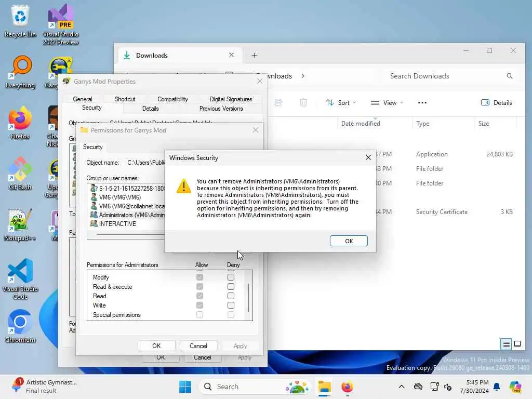This screenshot has height=399, width=532.
Task: Open the Everything search desktop icon
Action: pos(20,72)
